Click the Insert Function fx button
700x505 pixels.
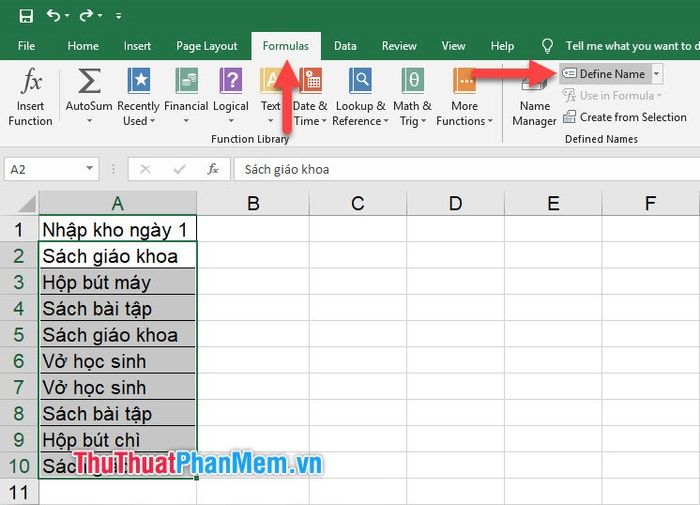[30, 97]
